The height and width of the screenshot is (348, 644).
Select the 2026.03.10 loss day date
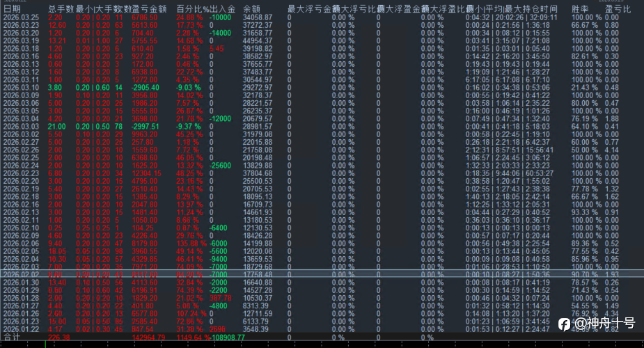(21, 88)
